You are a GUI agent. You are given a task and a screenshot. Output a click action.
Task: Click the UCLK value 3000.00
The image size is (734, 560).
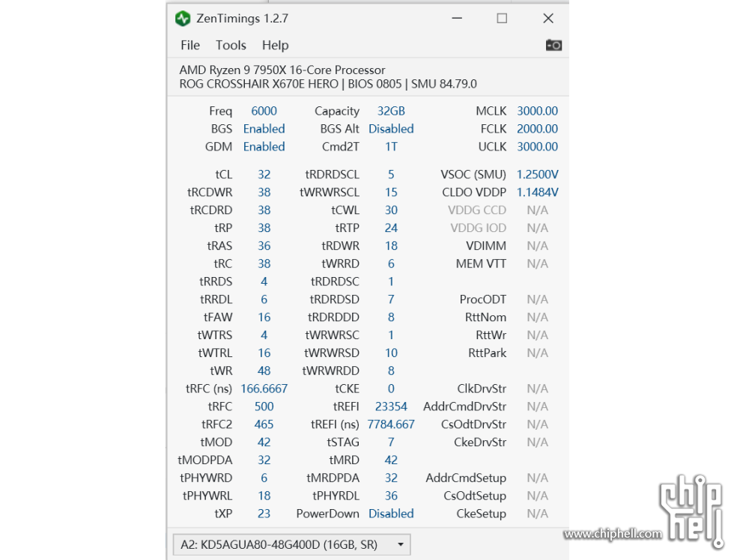tap(538, 147)
